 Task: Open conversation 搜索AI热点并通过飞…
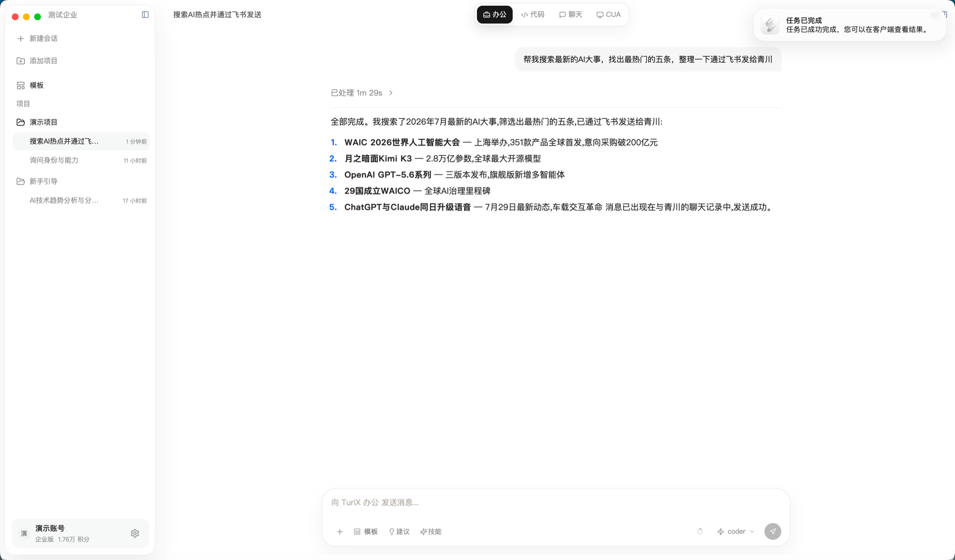pyautogui.click(x=81, y=141)
